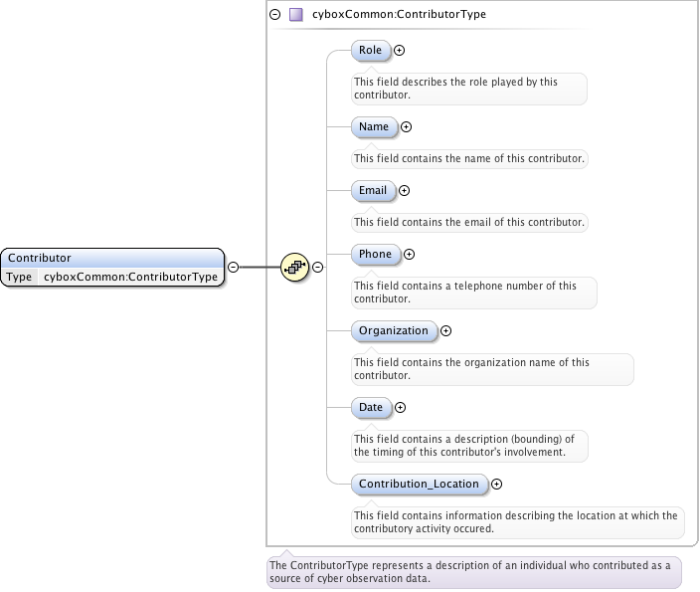Select the Contribution_Location element node
Screen dimensions: 700x592
pyautogui.click(x=419, y=484)
